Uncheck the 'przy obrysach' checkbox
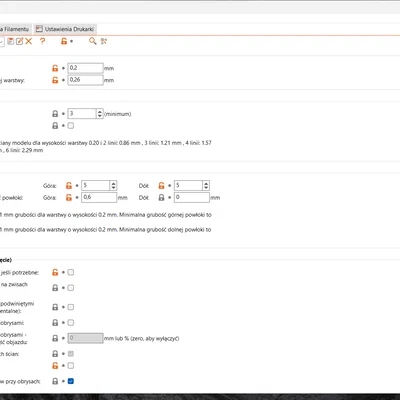The height and width of the screenshot is (400, 400). [x=71, y=381]
